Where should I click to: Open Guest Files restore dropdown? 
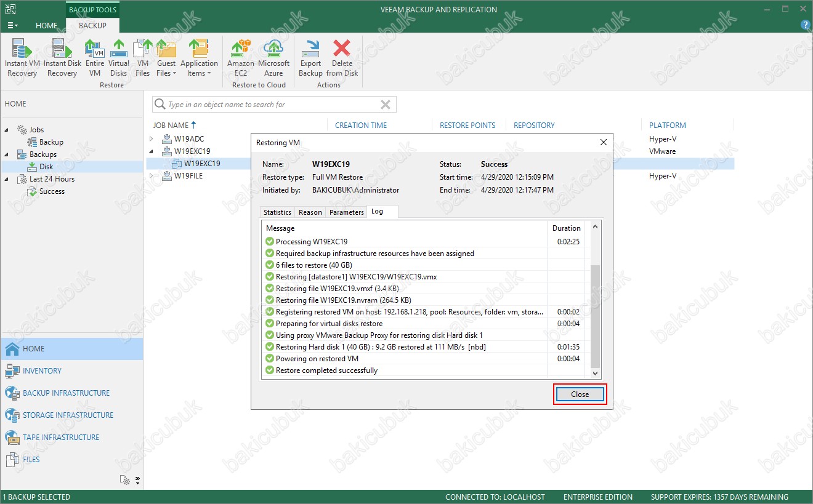166,58
